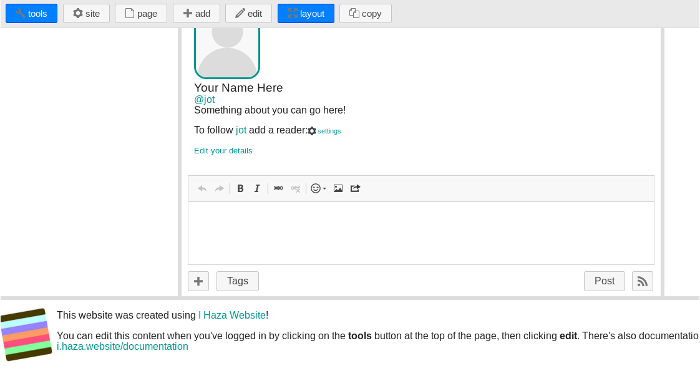Screen dimensions: 700x371
Task: Redo the last editor action
Action: tap(219, 188)
